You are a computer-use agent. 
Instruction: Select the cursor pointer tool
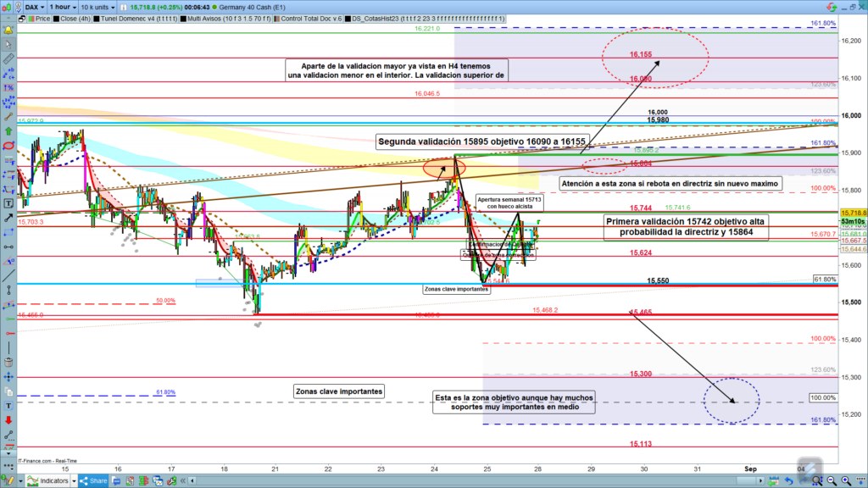[x=8, y=44]
